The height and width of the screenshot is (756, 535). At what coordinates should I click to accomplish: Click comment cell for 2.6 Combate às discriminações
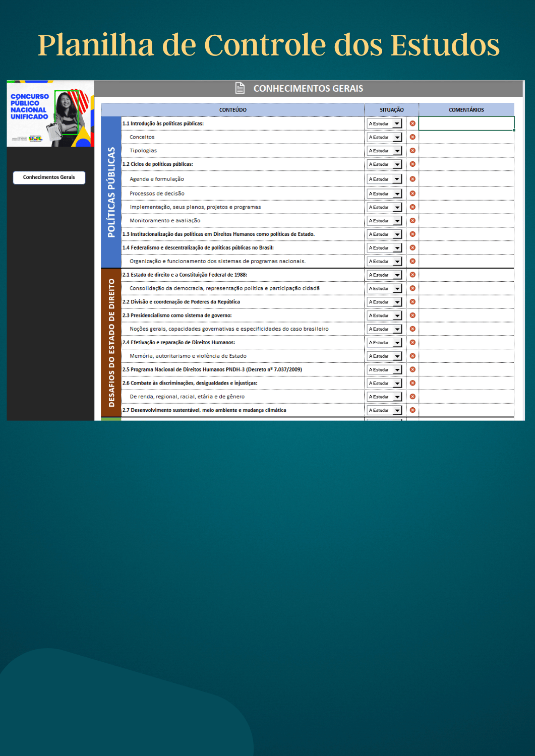click(466, 383)
